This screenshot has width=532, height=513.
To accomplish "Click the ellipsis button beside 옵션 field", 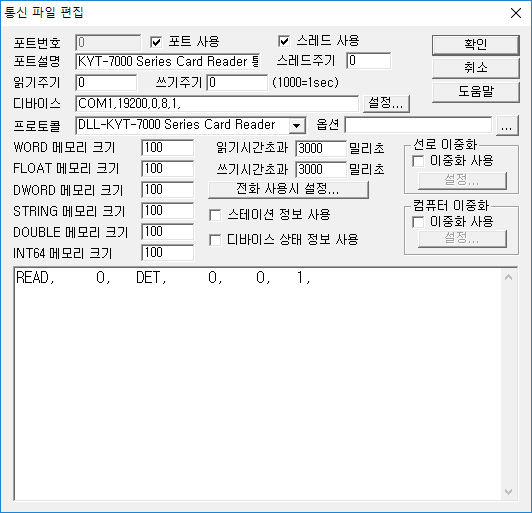I will (x=507, y=126).
